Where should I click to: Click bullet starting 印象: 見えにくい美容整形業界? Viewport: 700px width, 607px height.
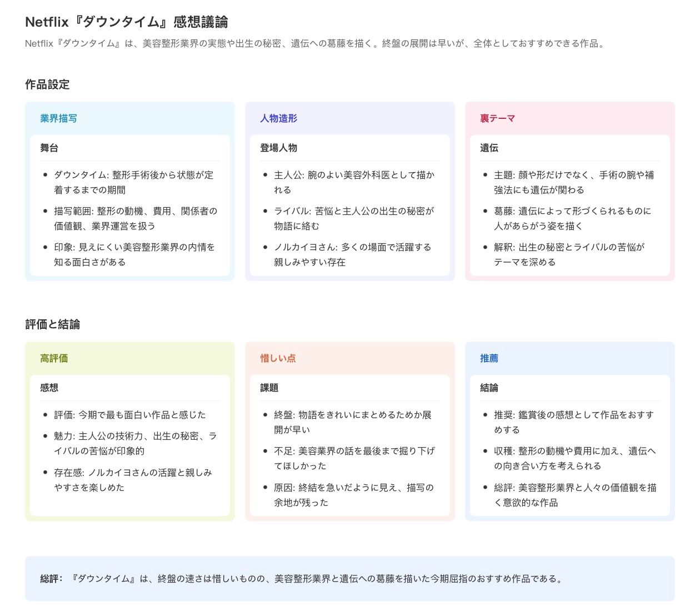(134, 254)
